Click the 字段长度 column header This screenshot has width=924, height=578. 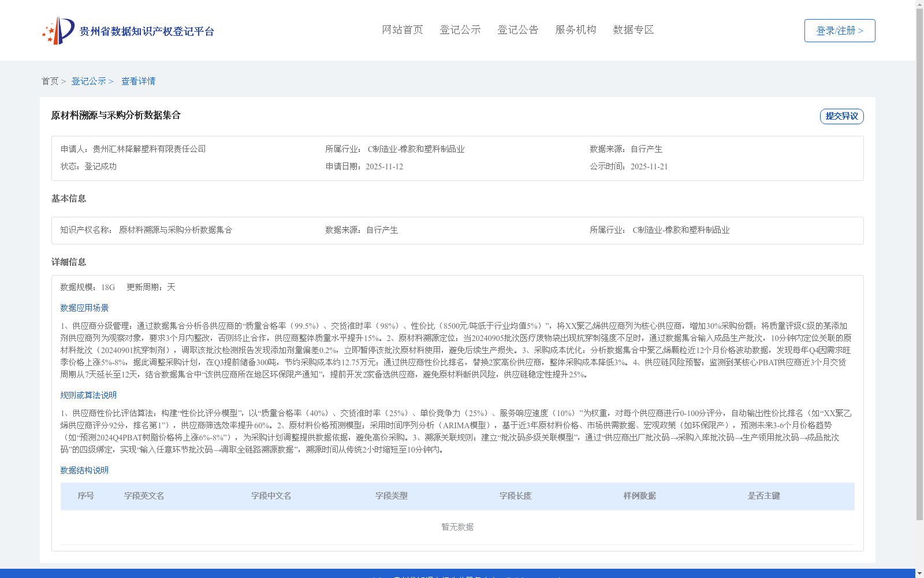coord(516,496)
